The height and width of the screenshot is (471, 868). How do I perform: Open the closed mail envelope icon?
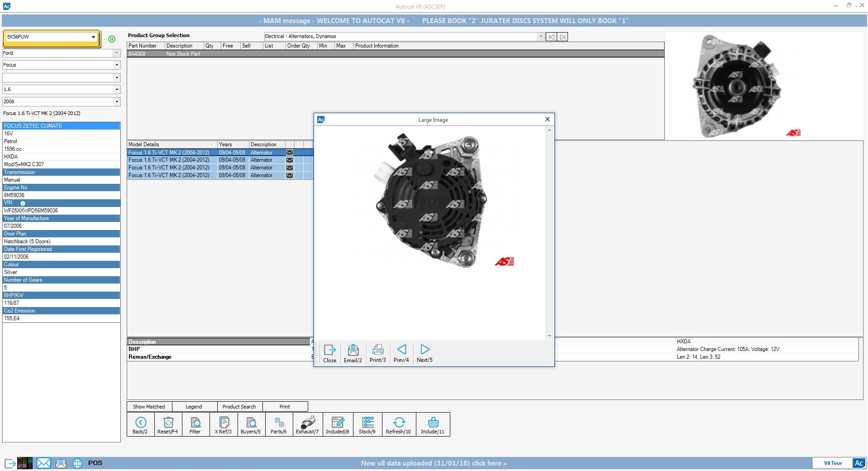coord(43,463)
